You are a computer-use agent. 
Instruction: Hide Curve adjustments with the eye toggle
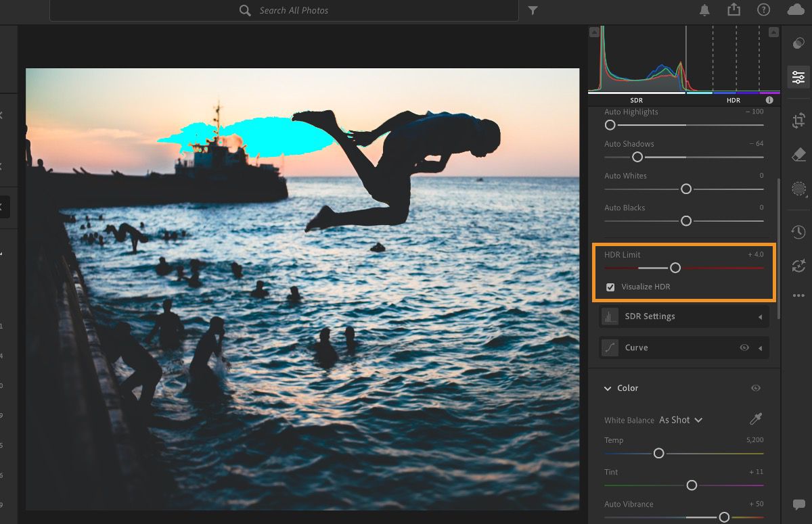[744, 347]
